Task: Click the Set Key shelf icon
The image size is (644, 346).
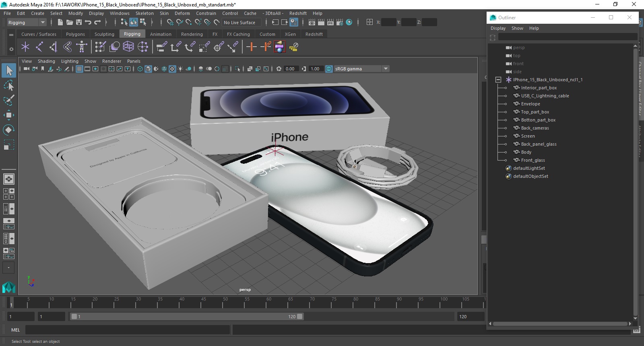Action: pyautogui.click(x=252, y=47)
